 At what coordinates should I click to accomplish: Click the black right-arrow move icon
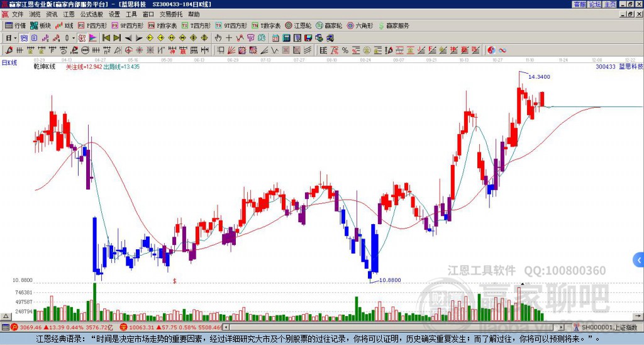(x=139, y=38)
